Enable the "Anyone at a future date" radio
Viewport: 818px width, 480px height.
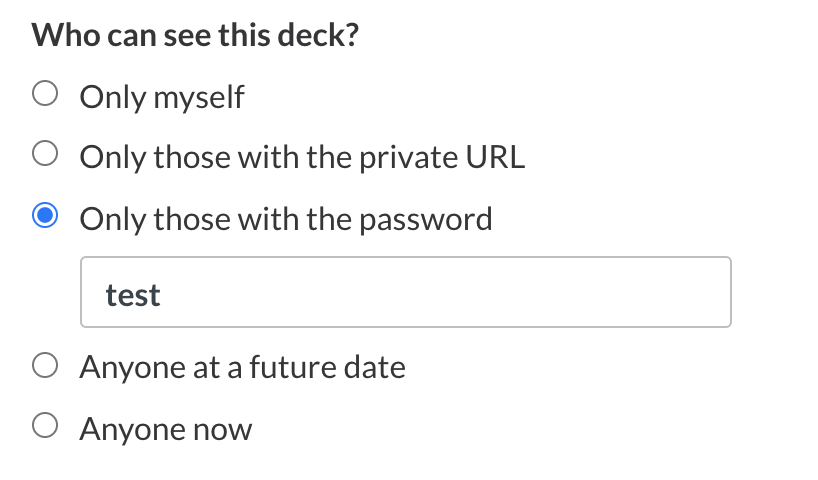[x=44, y=367]
